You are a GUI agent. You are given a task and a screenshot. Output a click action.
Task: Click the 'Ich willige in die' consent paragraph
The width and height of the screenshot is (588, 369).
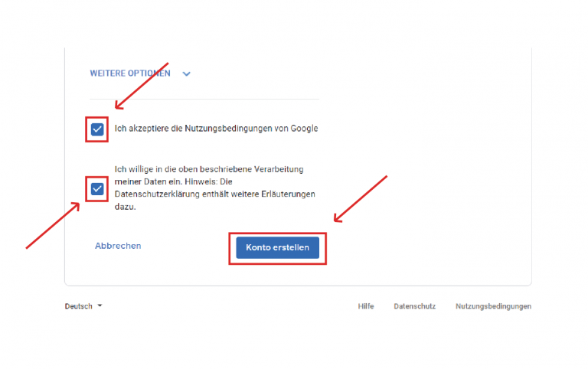coord(214,188)
